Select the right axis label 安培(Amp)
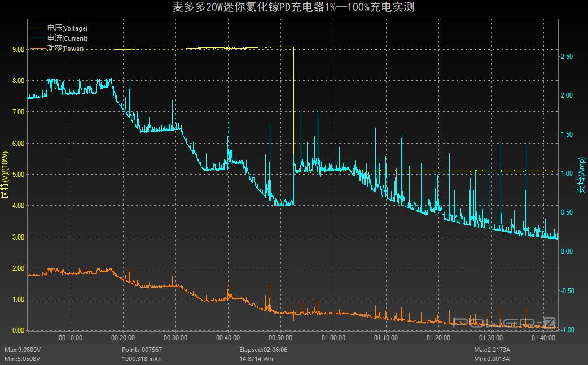 tap(581, 175)
